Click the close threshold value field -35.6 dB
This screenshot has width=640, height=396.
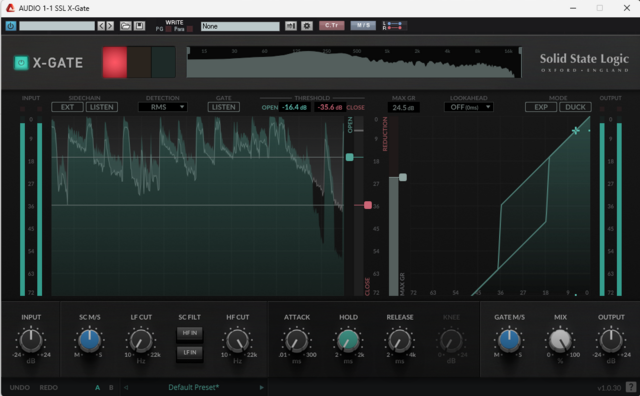330,107
